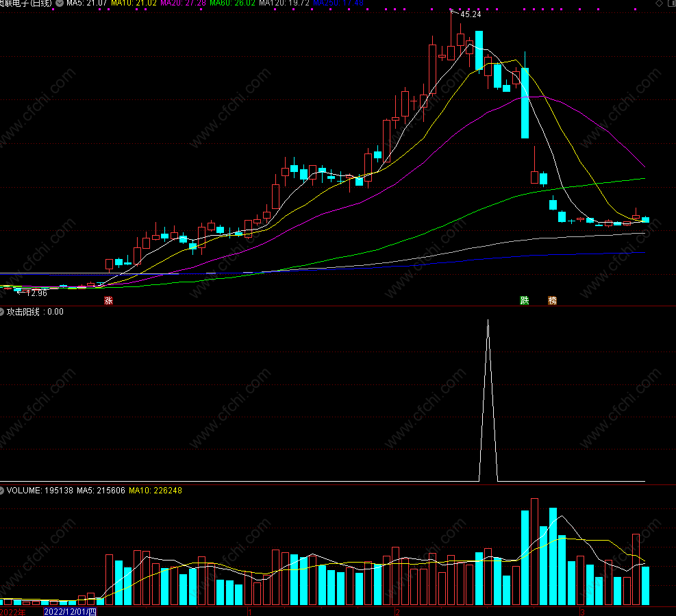Viewport: 676px width, 616px height.
Task: Click the 2022/12/01/四 date marker on the axis
Action: (71, 612)
